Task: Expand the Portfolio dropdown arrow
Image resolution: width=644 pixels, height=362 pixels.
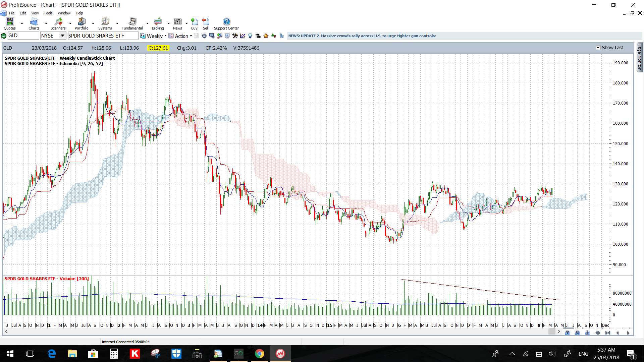Action: pyautogui.click(x=93, y=24)
